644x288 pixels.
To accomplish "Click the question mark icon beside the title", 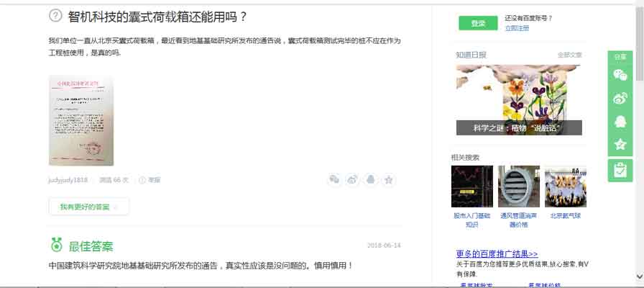I will [55, 16].
